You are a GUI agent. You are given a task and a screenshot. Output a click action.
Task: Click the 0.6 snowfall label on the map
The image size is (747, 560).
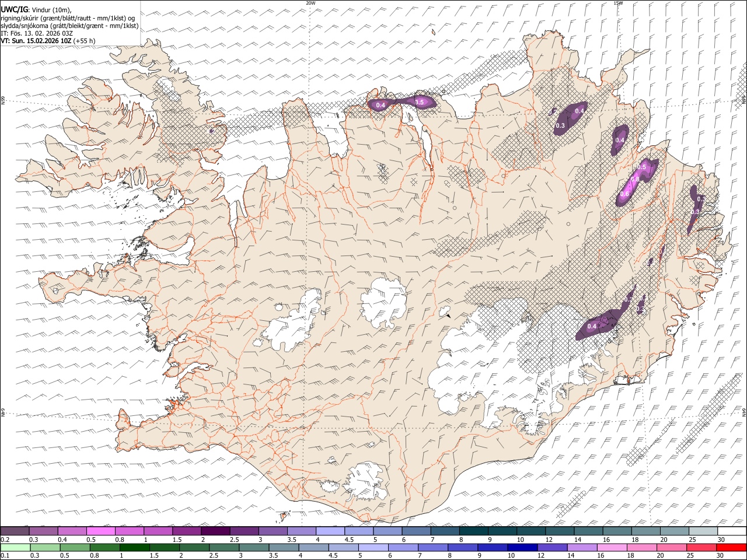click(624, 194)
